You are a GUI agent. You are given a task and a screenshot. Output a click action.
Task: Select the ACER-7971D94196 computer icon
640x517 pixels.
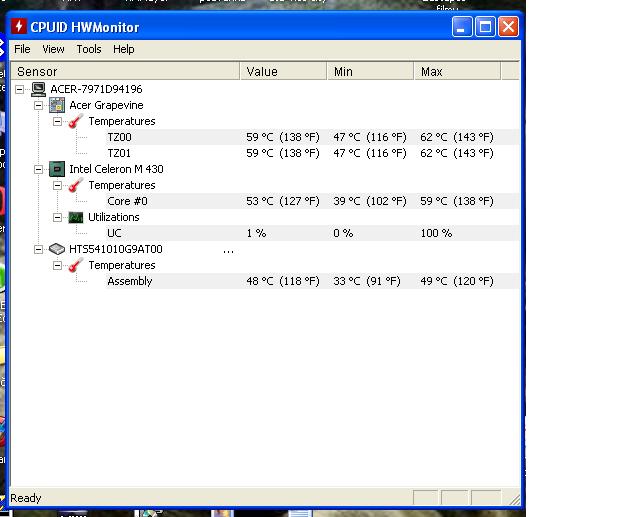(x=38, y=89)
